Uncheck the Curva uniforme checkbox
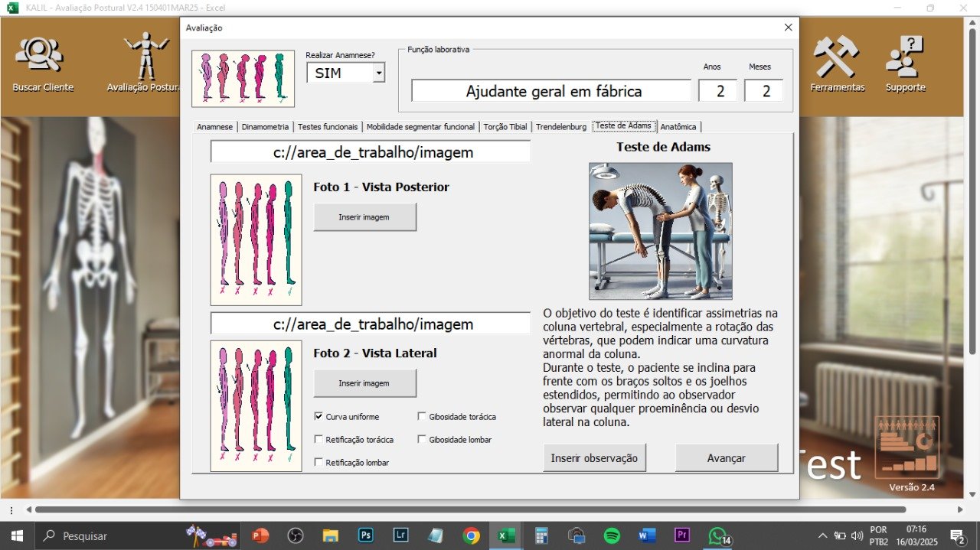Screen dimensions: 980x550 tap(318, 417)
